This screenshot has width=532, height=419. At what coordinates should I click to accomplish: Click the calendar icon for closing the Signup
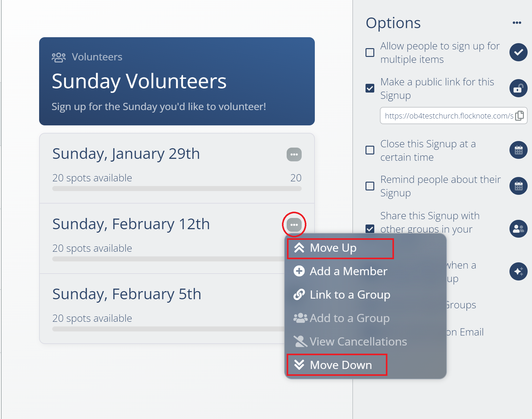coord(518,150)
